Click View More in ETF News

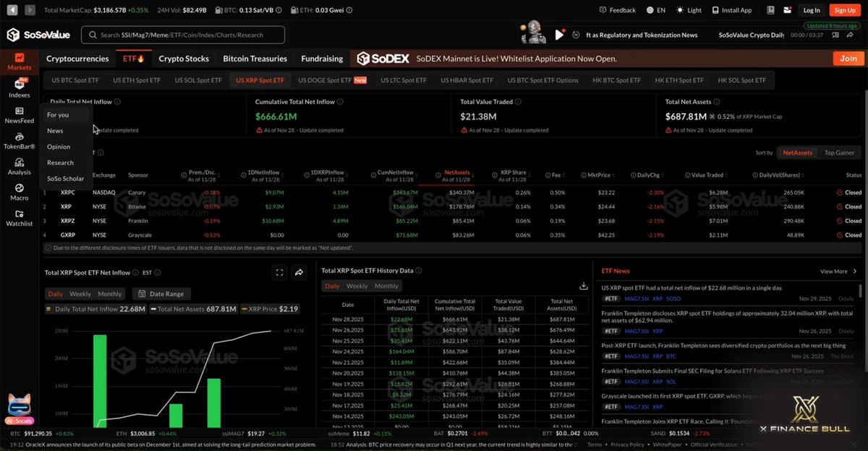click(838, 271)
